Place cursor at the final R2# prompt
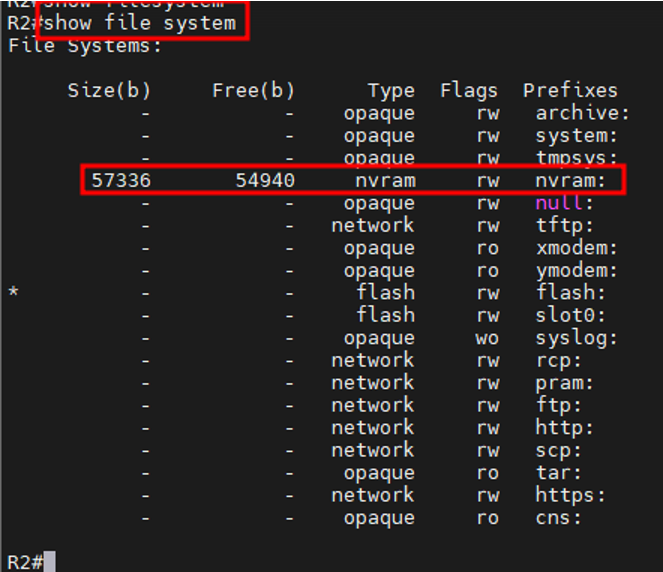663x572 pixels. coord(50,562)
